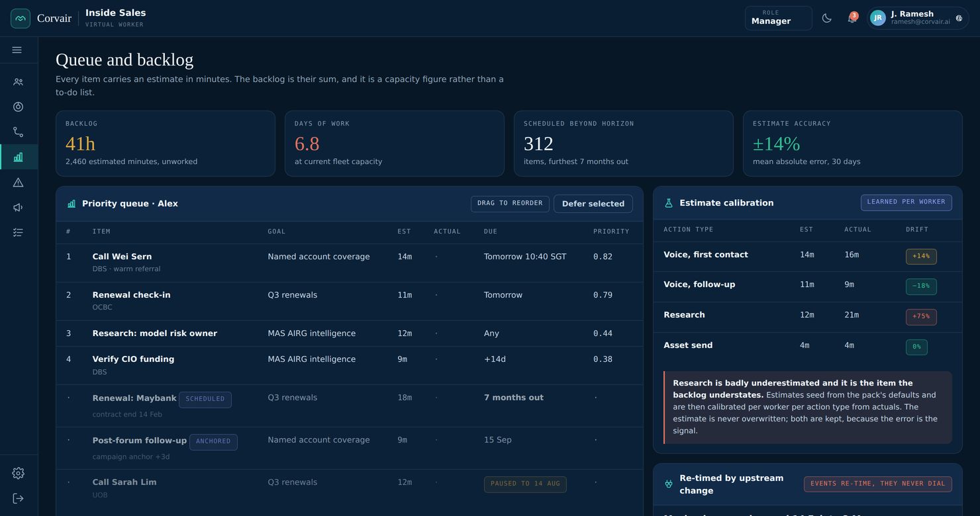
Task: Open the notifications bell
Action: click(852, 19)
